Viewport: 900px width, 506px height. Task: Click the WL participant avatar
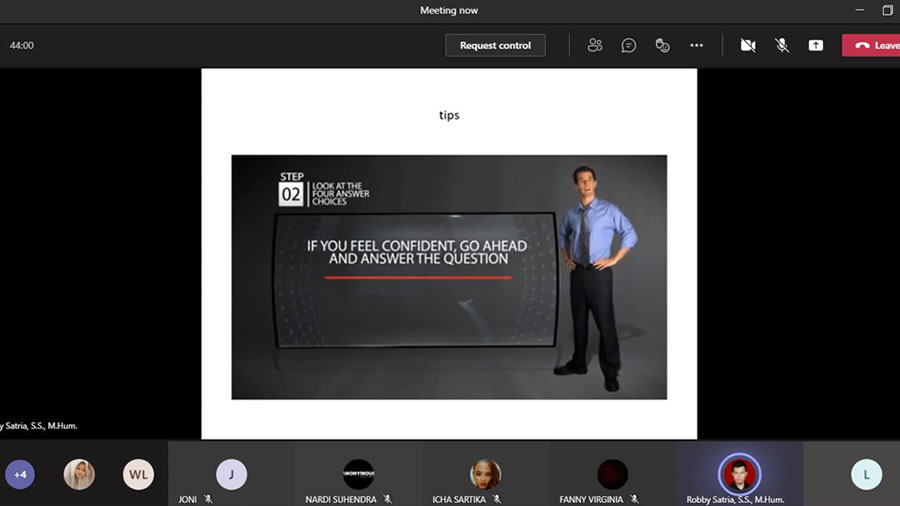(x=138, y=474)
